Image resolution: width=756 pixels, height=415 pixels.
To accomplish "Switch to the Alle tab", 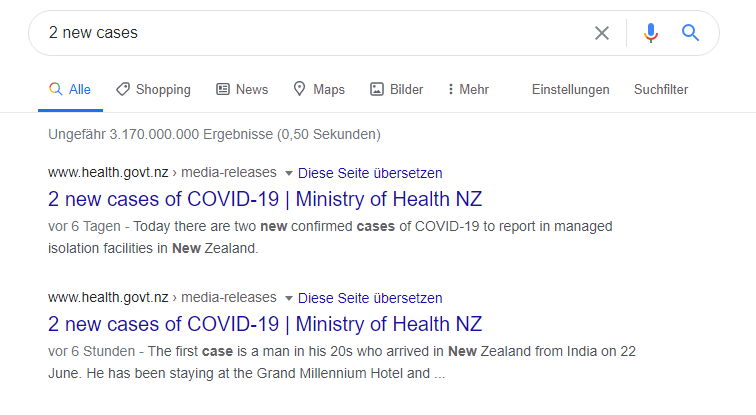I will [70, 89].
